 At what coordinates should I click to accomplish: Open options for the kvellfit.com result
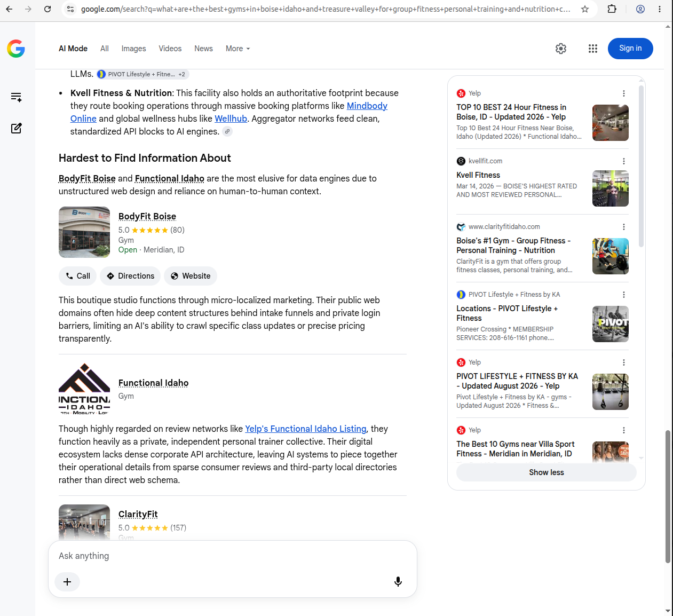[623, 161]
